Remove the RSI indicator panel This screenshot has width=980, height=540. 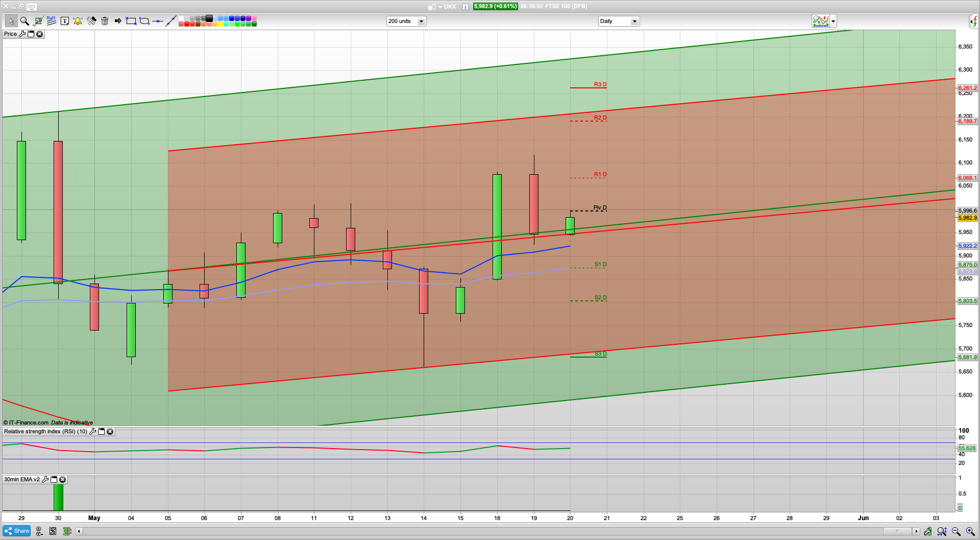[110, 432]
